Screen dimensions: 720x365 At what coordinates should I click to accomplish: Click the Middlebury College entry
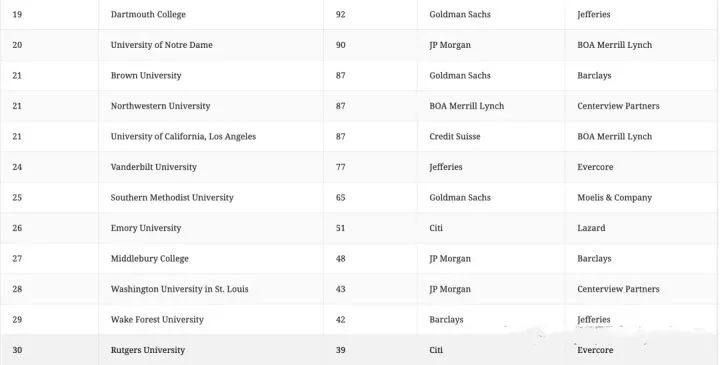[149, 258]
